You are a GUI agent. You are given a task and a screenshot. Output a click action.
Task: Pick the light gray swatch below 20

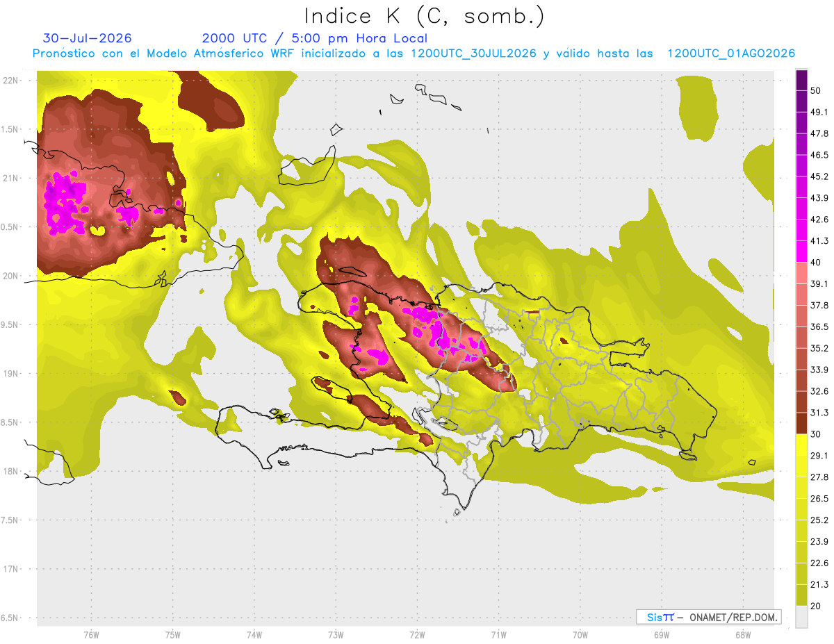click(801, 616)
